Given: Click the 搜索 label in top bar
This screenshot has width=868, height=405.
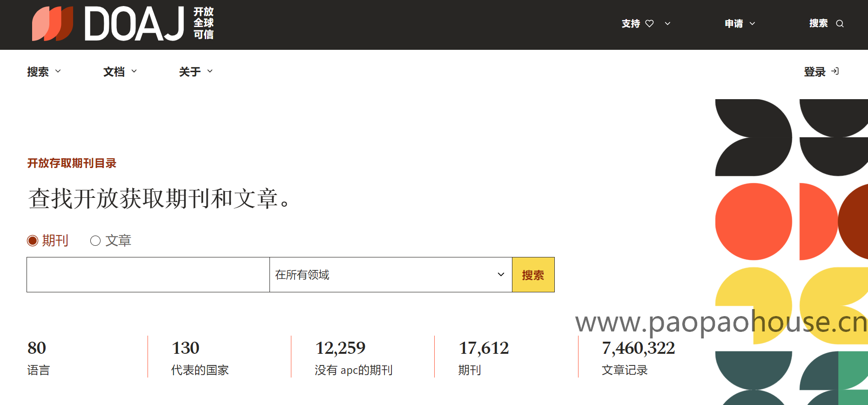Looking at the screenshot, I should [819, 23].
